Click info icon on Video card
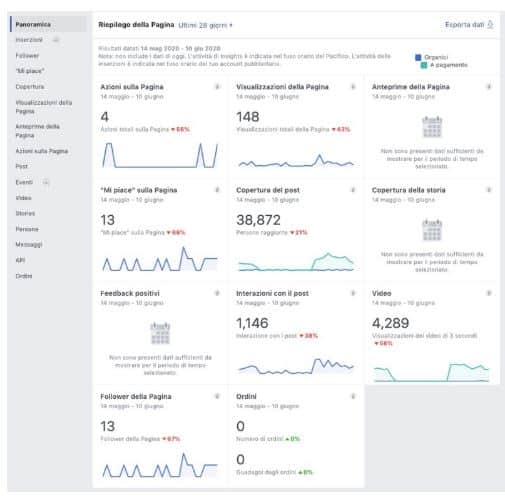This screenshot has width=505, height=498. click(489, 293)
